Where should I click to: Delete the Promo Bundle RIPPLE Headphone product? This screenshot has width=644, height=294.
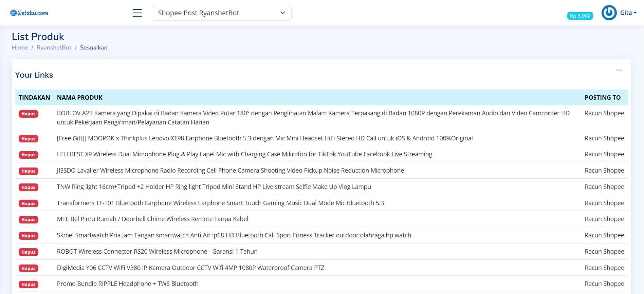tap(29, 284)
